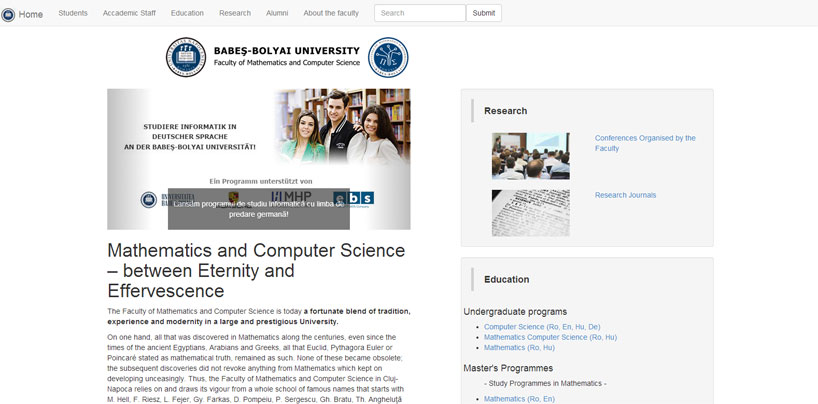Click the Babeș-Bolyai University seal logo
818x404 pixels.
click(186, 57)
